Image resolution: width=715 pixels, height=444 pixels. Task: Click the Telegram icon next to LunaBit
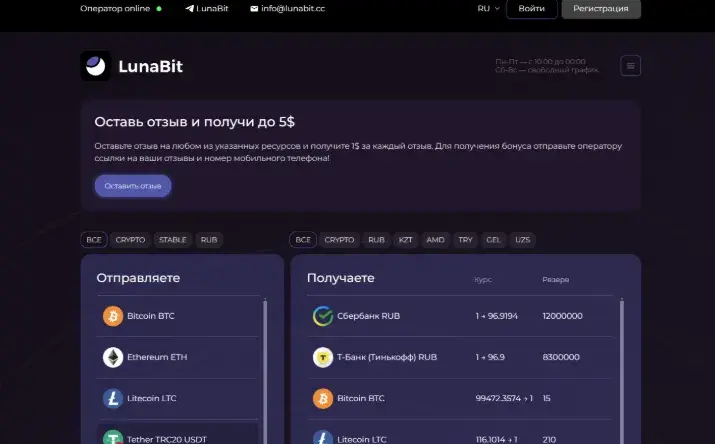pos(189,9)
